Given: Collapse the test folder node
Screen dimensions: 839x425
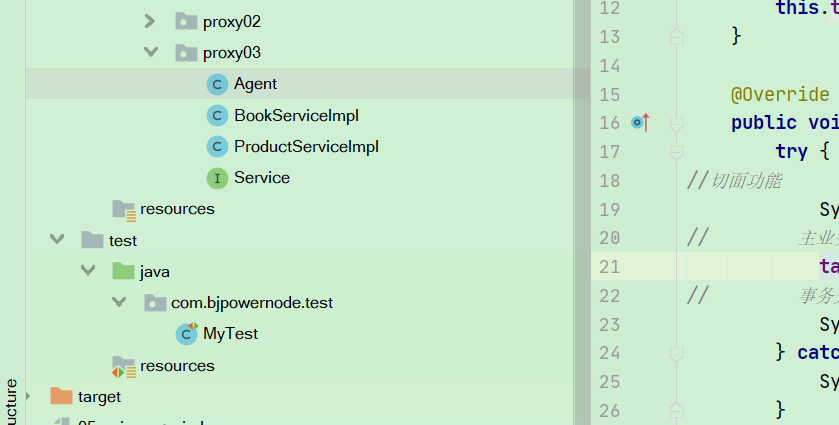Looking at the screenshot, I should coord(57,239).
